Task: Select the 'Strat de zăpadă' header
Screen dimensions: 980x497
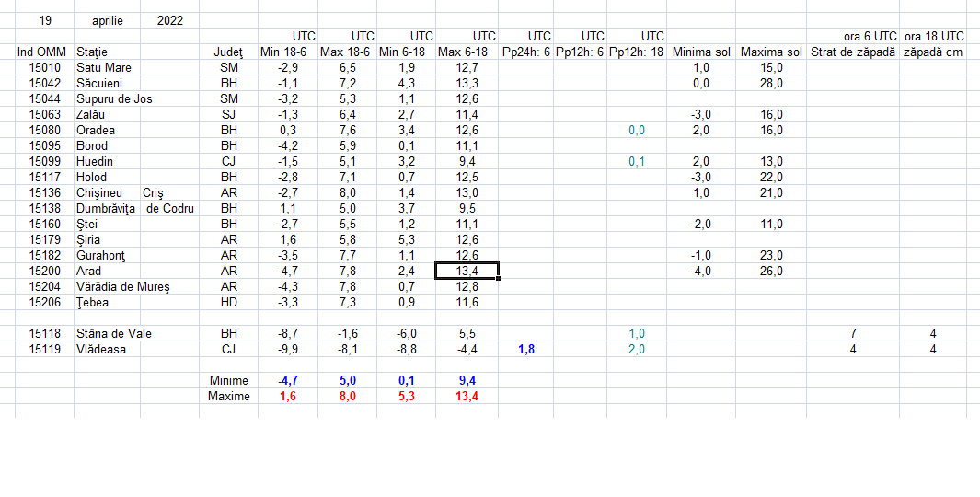Action: point(853,52)
